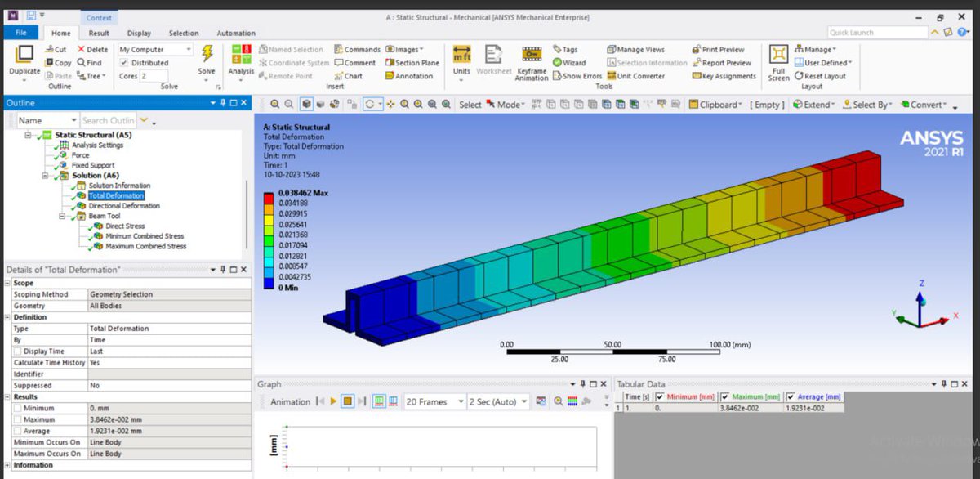Open the Manage layout menu
This screenshot has width=980, height=479.
tap(817, 50)
